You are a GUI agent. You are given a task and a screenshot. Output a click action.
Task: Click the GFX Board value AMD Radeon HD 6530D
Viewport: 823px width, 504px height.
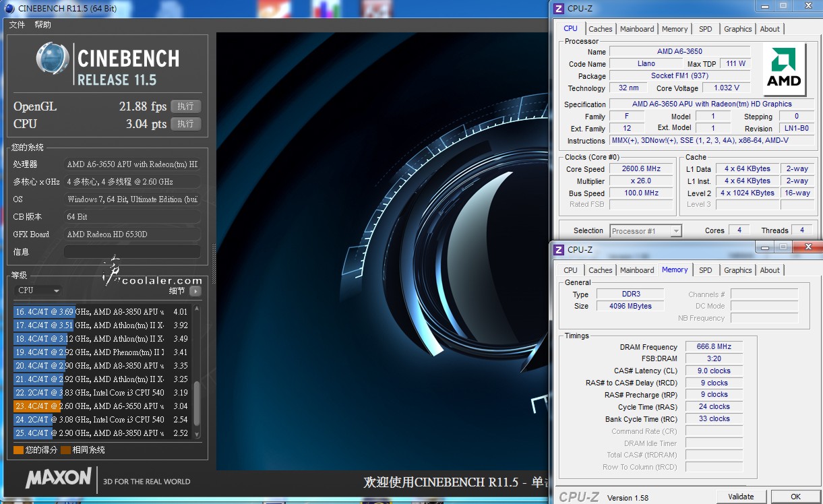pyautogui.click(x=132, y=234)
